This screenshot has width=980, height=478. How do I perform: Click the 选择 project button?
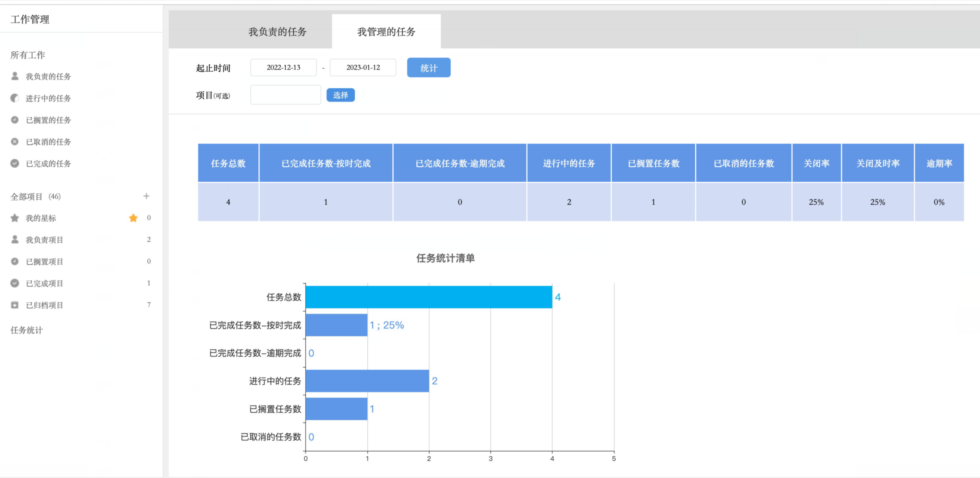[340, 95]
